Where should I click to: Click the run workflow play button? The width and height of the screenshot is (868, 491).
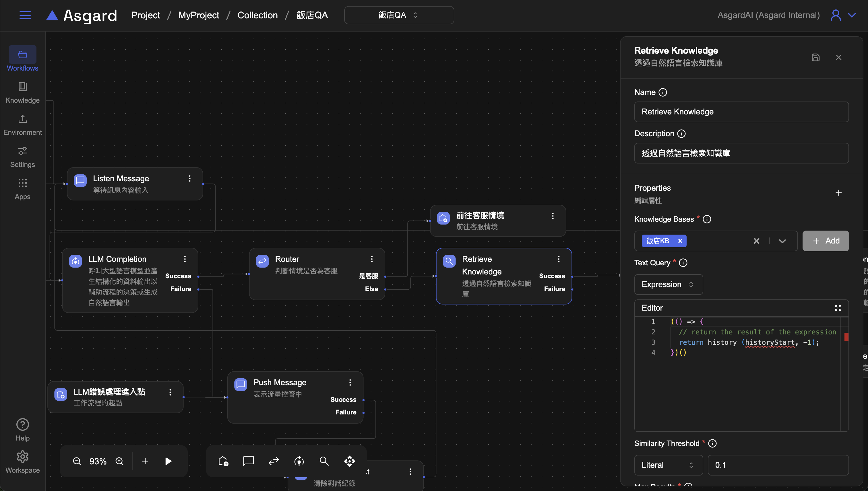[168, 461]
